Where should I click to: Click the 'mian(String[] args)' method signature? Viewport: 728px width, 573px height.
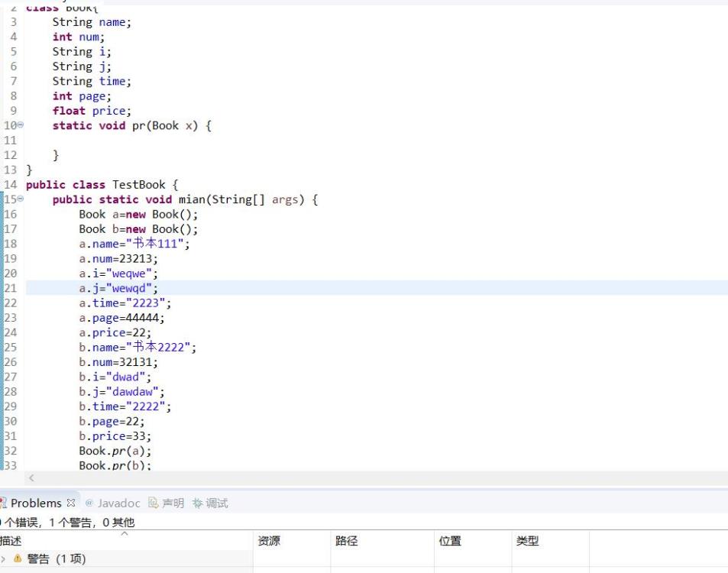241,199
